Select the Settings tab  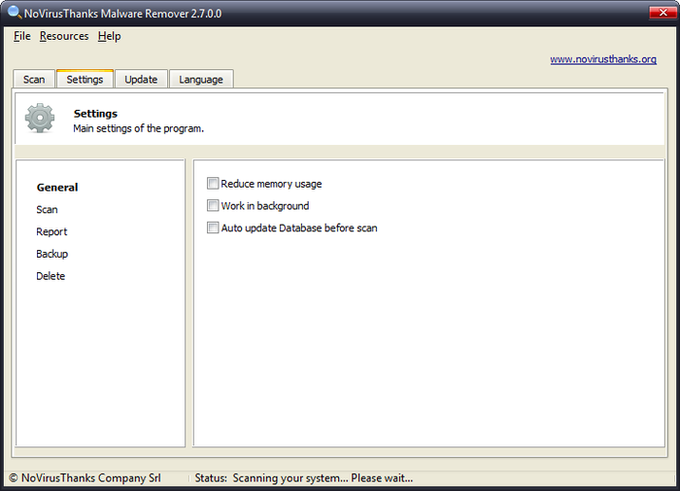(x=85, y=79)
